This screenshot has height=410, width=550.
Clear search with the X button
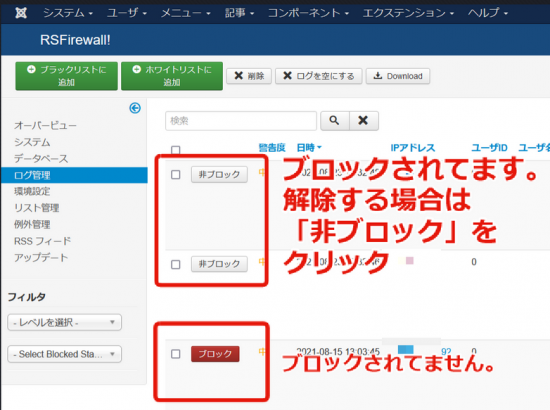click(x=363, y=121)
